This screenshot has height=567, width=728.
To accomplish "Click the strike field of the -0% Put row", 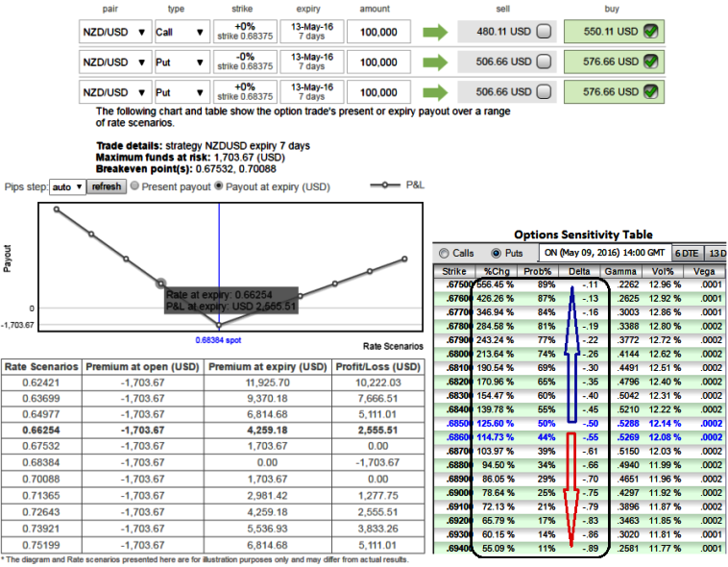I will pos(245,62).
